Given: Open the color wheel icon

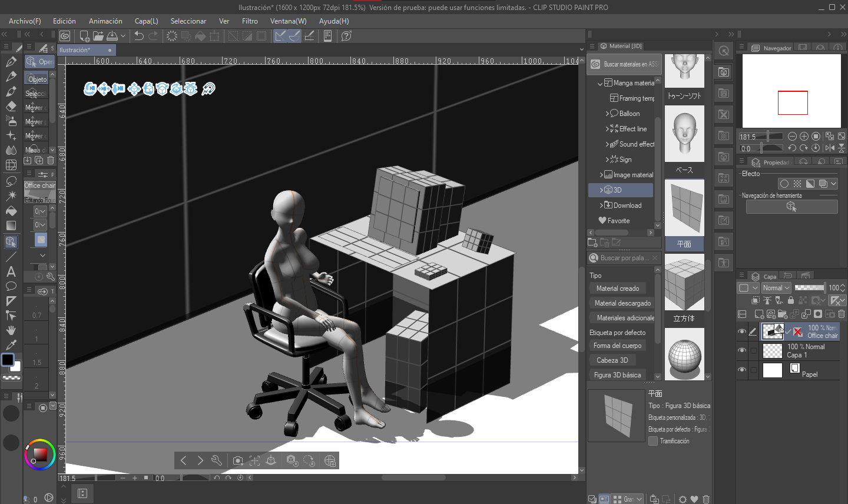Looking at the screenshot, I should [x=39, y=454].
